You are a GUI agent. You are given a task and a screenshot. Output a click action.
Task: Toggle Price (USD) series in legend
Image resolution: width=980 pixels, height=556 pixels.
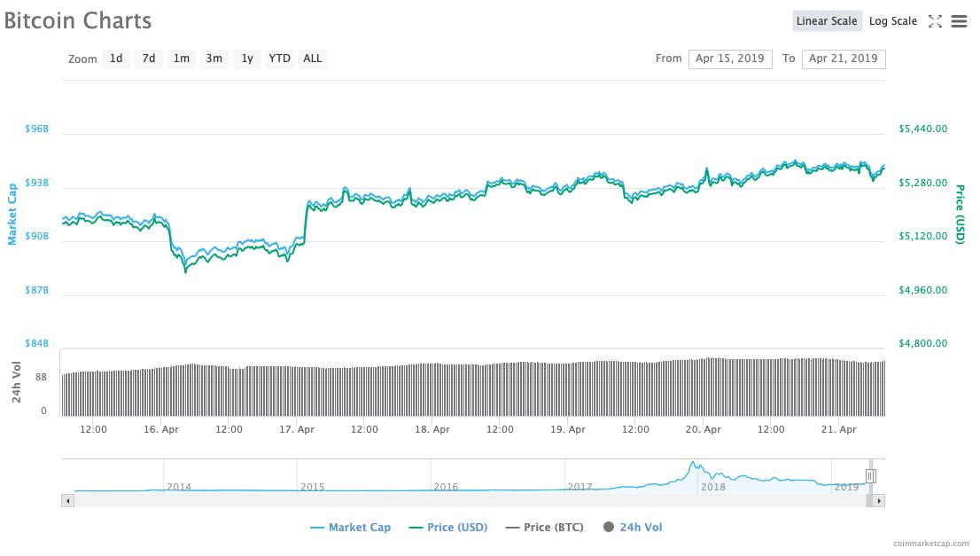coord(448,528)
